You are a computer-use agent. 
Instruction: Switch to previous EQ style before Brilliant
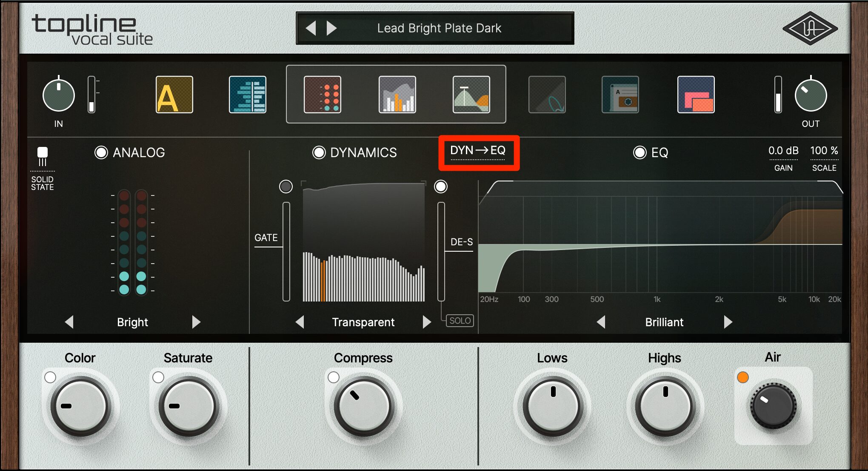(x=601, y=322)
